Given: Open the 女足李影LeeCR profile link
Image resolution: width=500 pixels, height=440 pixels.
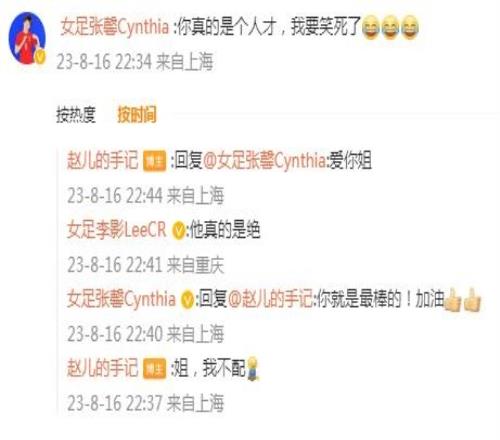Looking at the screenshot, I should pos(117,230).
